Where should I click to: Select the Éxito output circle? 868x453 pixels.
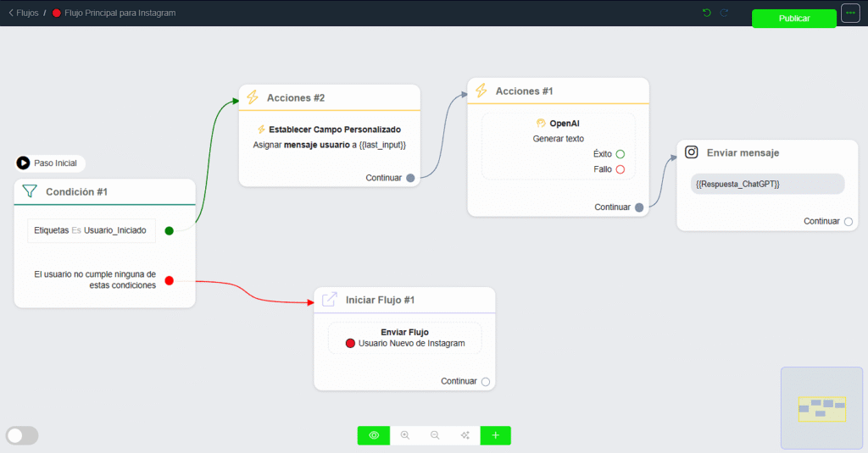click(x=620, y=154)
